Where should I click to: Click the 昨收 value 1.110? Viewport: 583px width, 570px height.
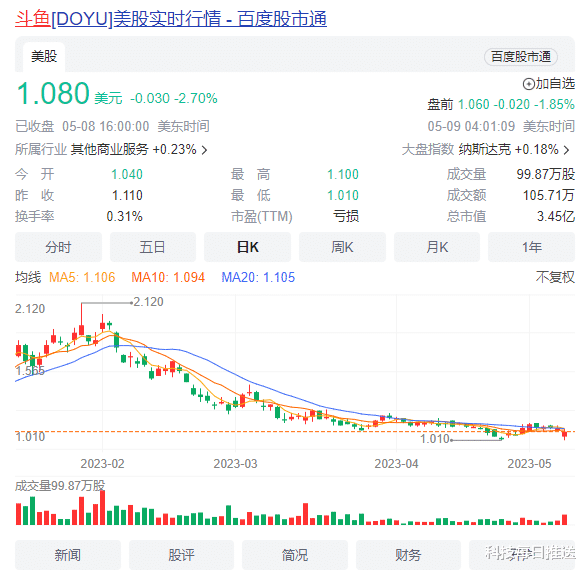tap(127, 195)
